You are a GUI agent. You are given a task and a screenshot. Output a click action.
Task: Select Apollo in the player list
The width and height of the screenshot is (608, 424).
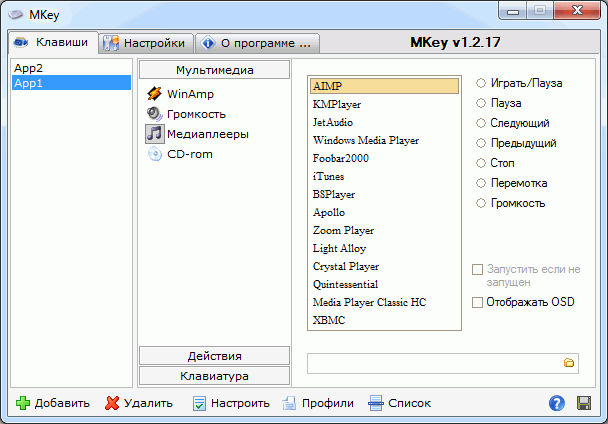click(x=384, y=212)
